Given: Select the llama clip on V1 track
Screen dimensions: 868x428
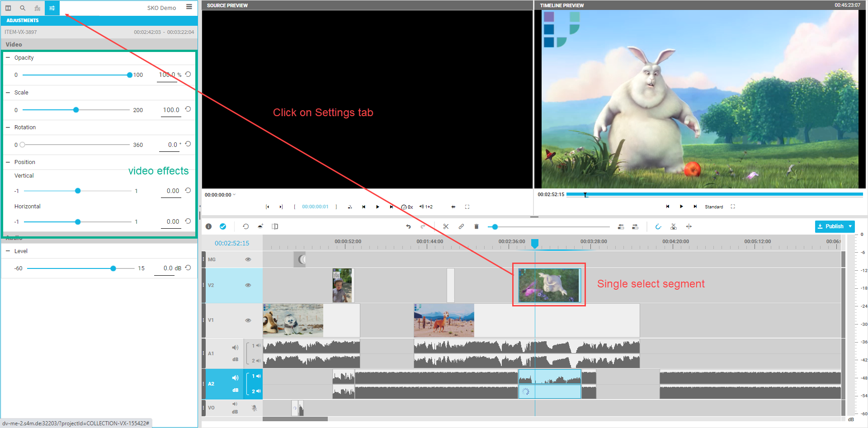Looking at the screenshot, I should (x=443, y=320).
